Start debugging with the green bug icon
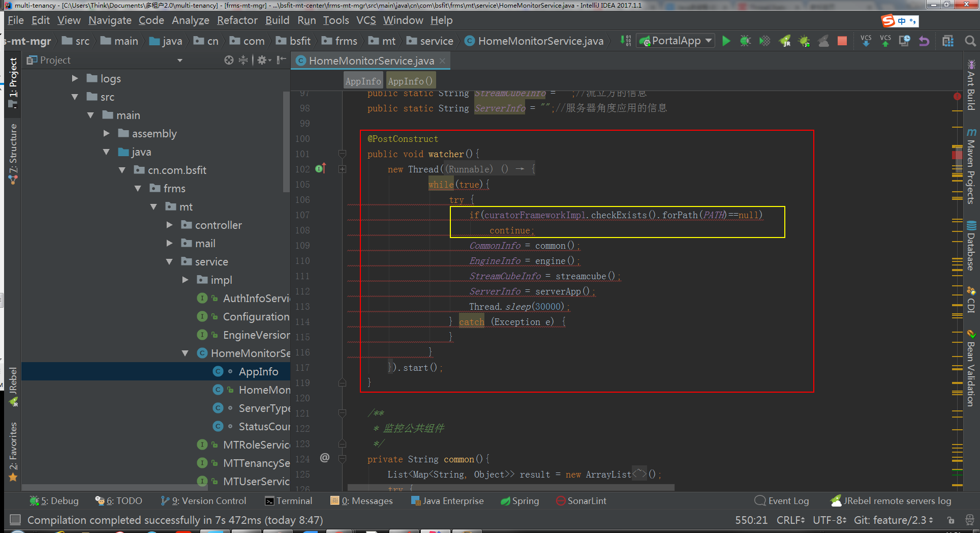980x533 pixels. pos(745,41)
